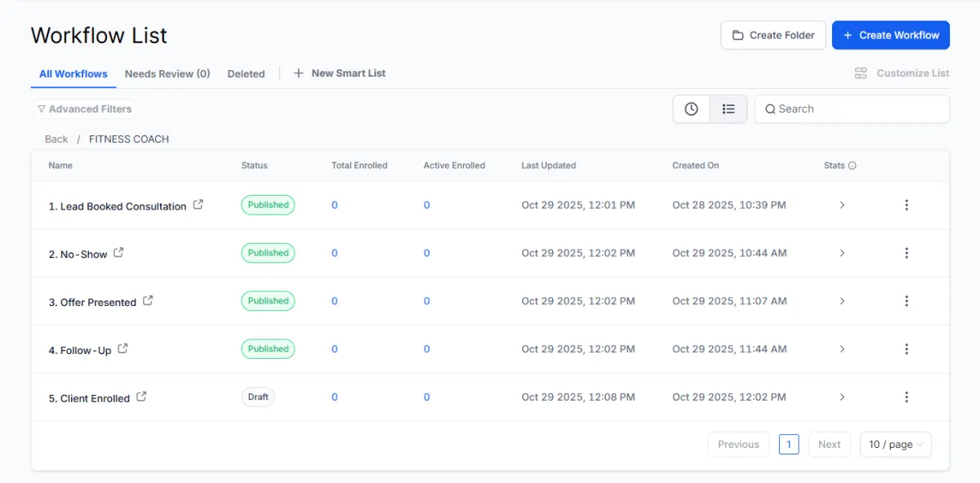Expand stats chevron for No-Show workflow

(x=842, y=254)
